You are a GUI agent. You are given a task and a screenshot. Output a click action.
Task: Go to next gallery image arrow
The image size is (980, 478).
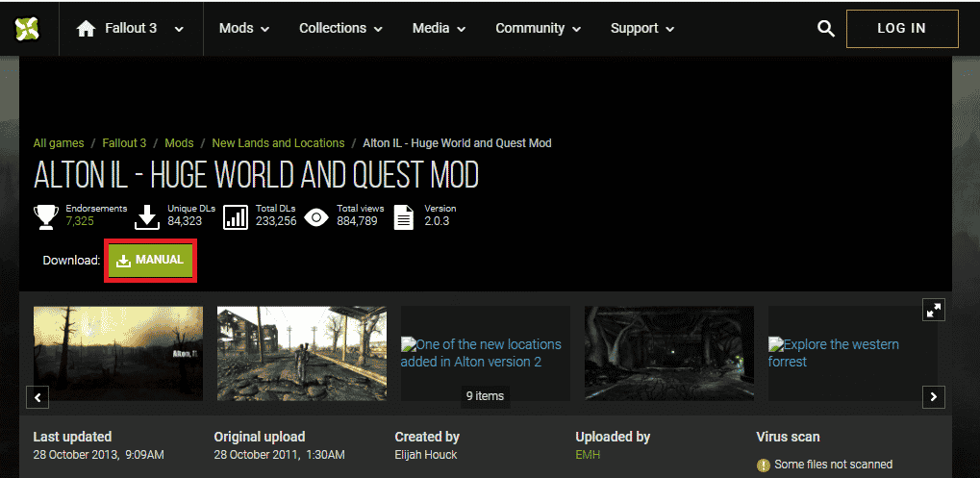(934, 397)
